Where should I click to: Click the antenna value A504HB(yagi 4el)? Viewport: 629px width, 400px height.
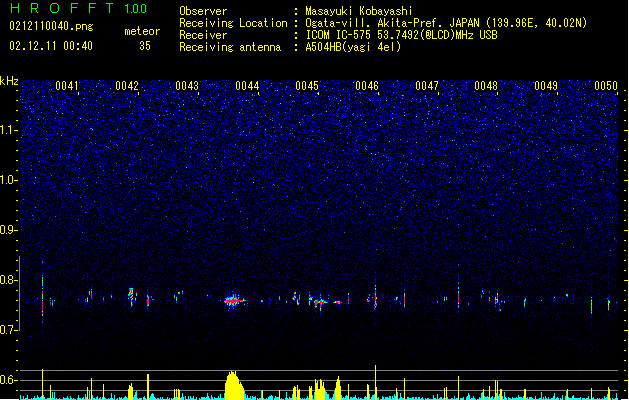(x=353, y=47)
